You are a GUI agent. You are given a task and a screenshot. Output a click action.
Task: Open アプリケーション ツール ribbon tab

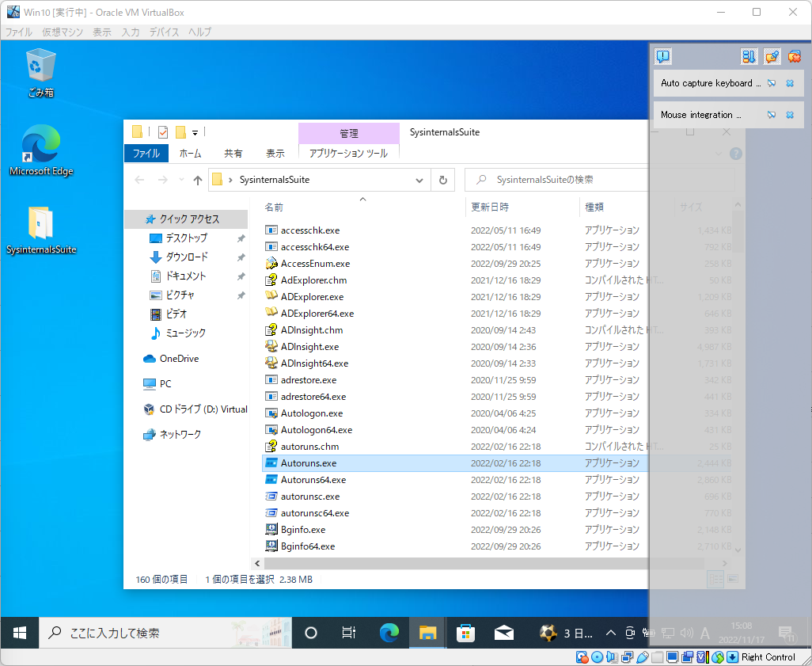(348, 153)
